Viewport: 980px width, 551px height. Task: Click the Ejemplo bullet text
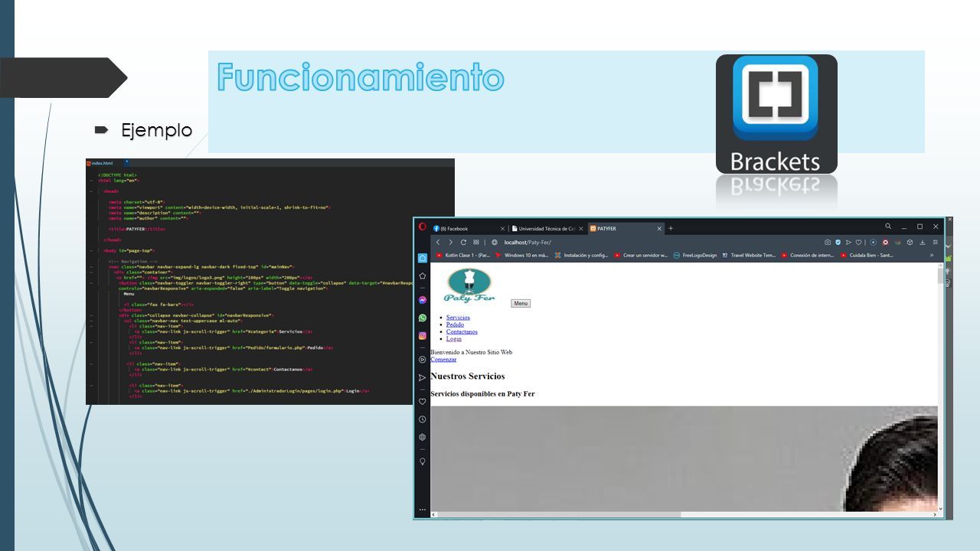tap(156, 130)
